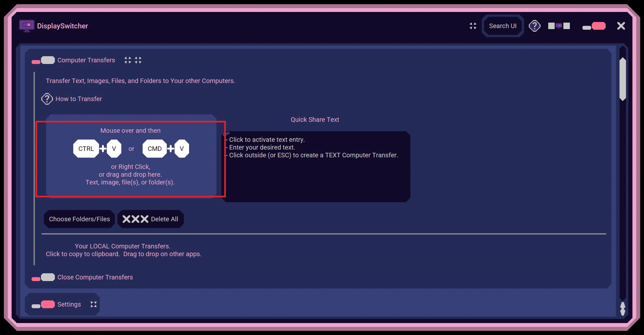Screen dimensions: 644x335
Task: Click the 'Mouse over and then' text
Action: 130,131
